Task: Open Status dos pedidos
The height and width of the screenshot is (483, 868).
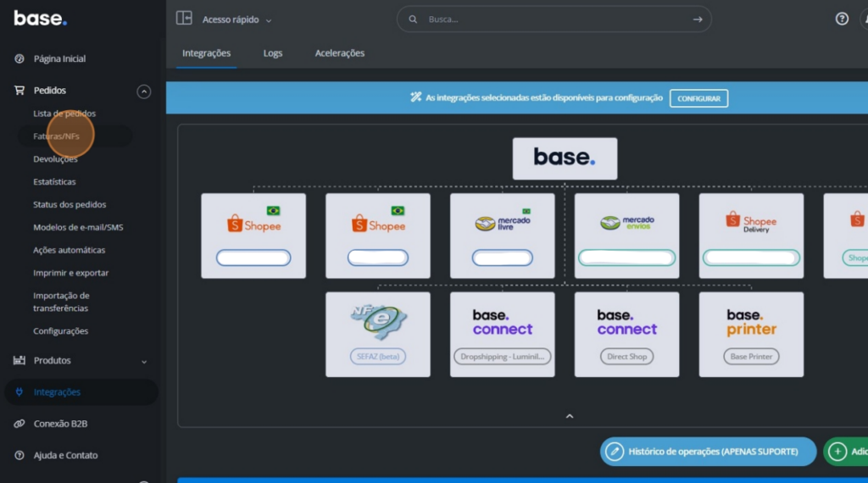Action: (70, 204)
